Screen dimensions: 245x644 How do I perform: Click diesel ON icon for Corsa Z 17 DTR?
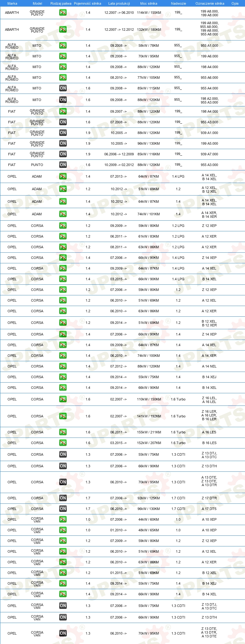click(63, 498)
